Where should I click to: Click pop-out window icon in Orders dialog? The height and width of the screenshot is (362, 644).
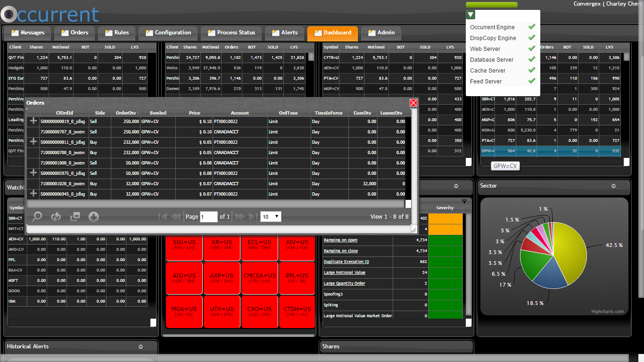[75, 217]
